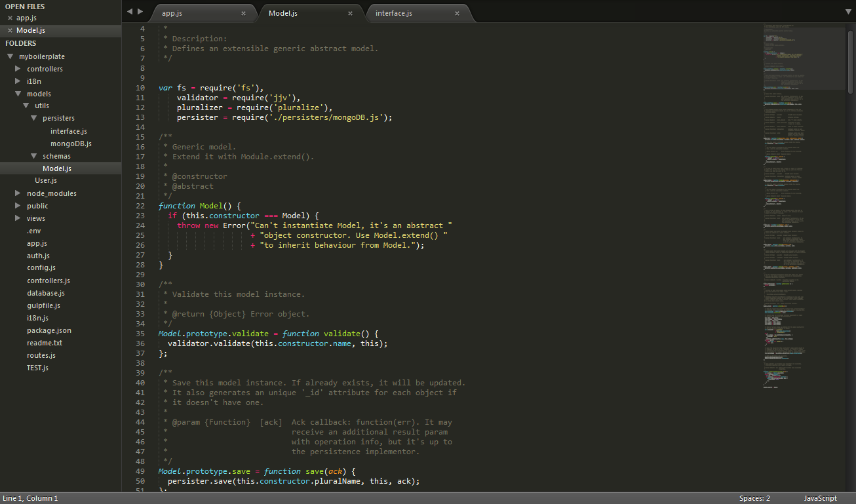The width and height of the screenshot is (856, 504).
Task: Expand the i18n folder
Action: click(18, 81)
